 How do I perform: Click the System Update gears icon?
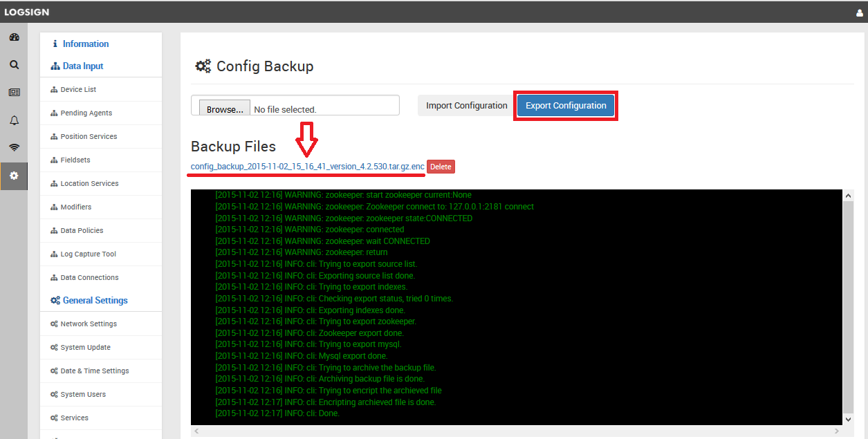click(54, 348)
